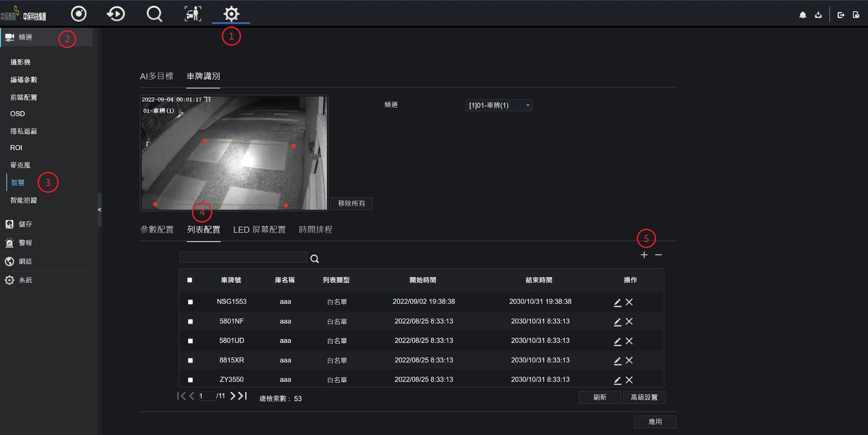The image size is (868, 435).
Task: Open 高級設置 advanced settings
Action: (644, 397)
